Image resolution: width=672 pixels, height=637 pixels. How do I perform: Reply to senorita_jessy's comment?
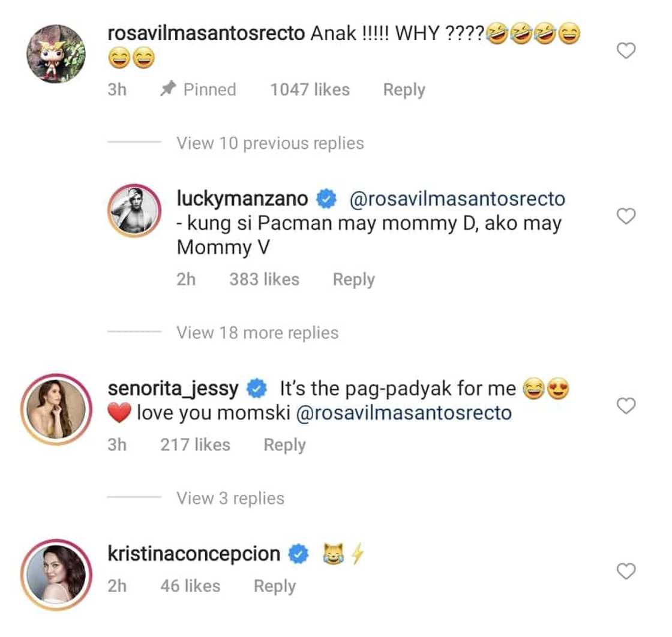point(284,445)
